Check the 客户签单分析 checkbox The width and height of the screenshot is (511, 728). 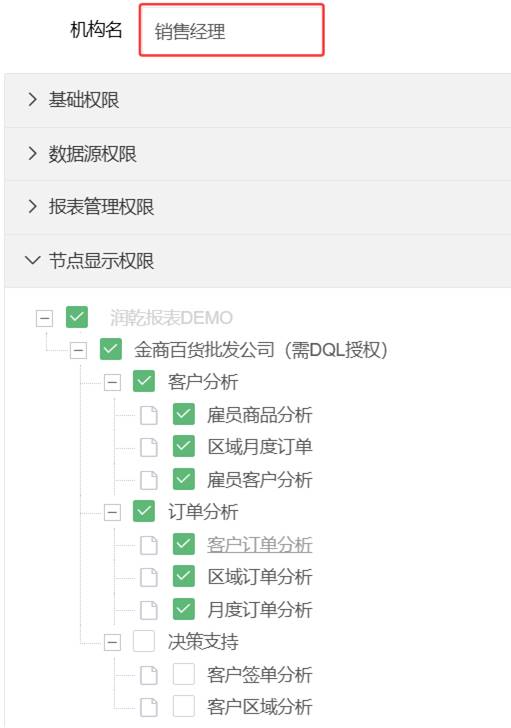(x=184, y=674)
